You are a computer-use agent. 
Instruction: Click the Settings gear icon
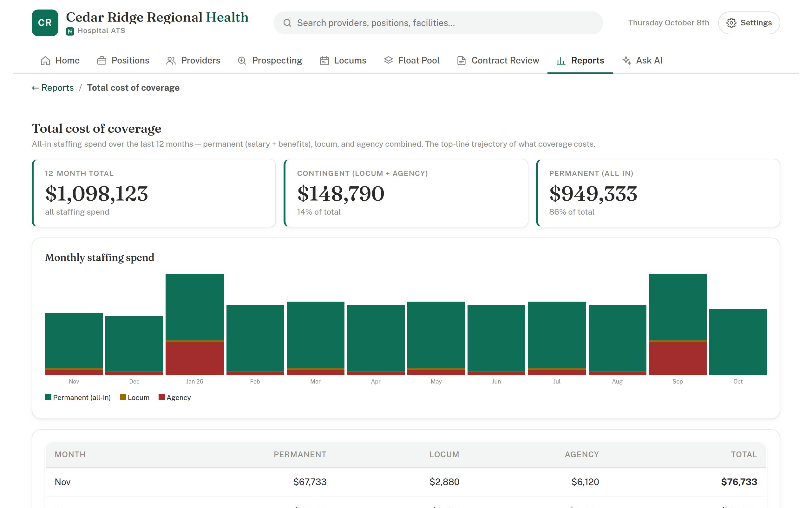[731, 23]
